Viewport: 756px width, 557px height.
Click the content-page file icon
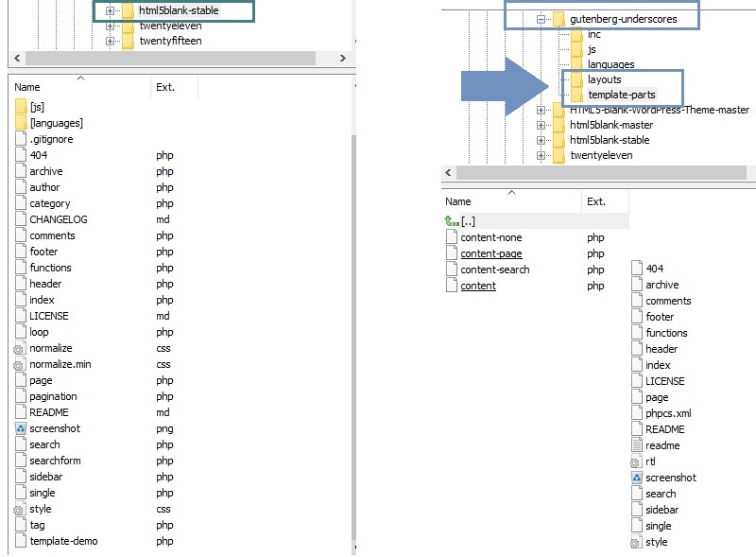(x=452, y=252)
